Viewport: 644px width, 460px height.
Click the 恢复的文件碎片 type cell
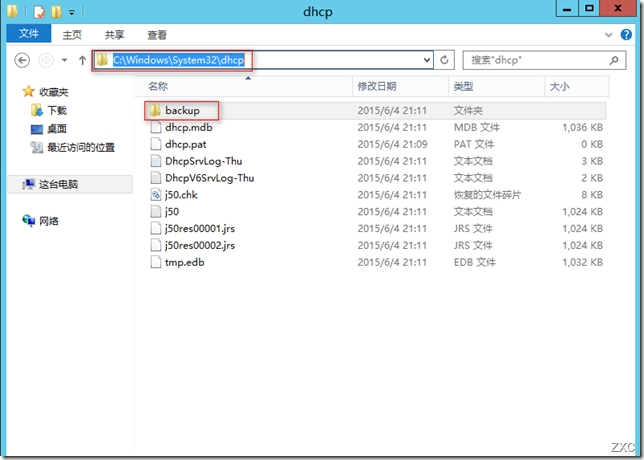(x=487, y=195)
